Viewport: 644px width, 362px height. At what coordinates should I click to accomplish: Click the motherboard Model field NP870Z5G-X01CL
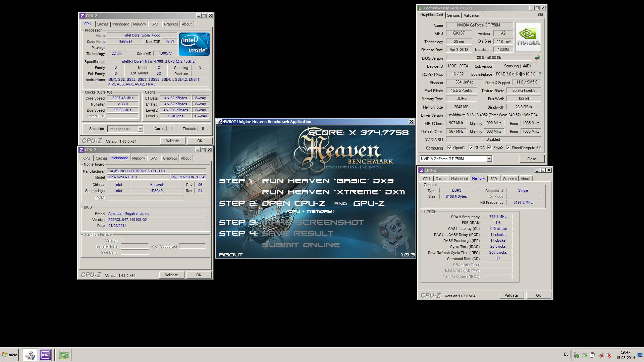[139, 177]
